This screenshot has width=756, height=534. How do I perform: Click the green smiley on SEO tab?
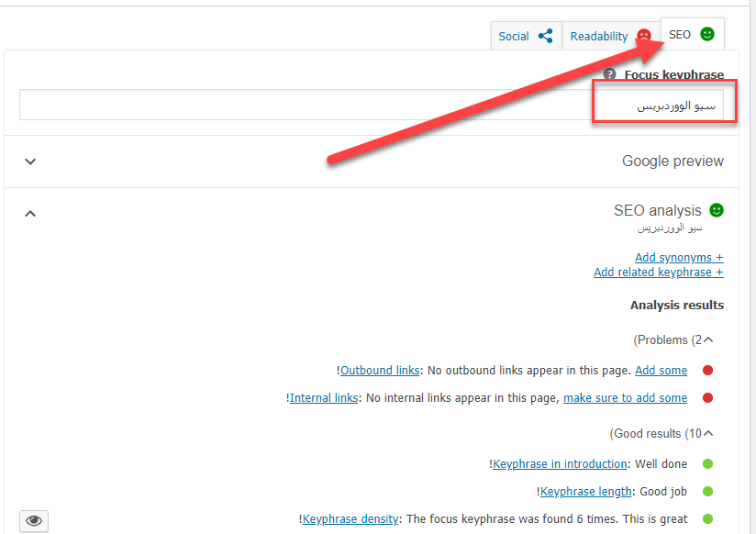(x=707, y=34)
